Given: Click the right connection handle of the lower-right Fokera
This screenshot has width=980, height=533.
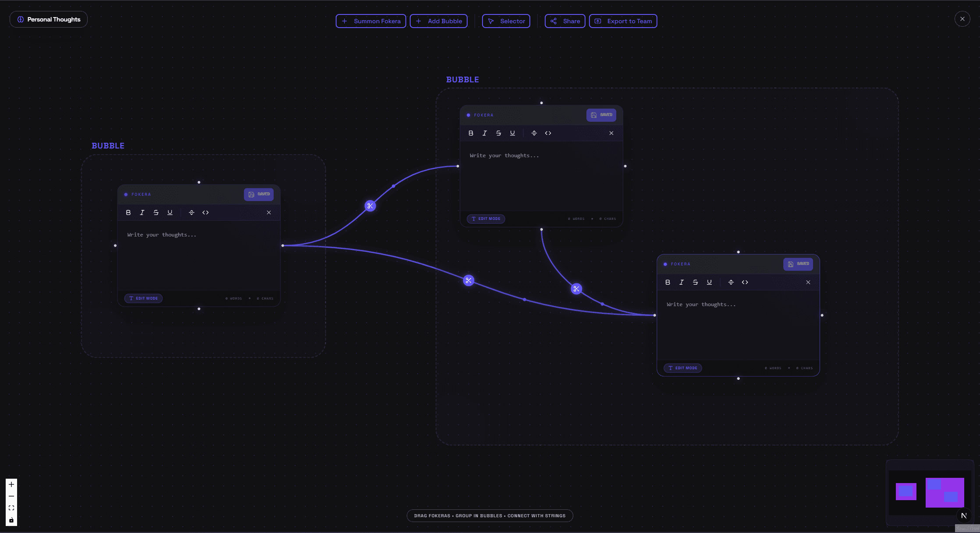Looking at the screenshot, I should point(822,315).
